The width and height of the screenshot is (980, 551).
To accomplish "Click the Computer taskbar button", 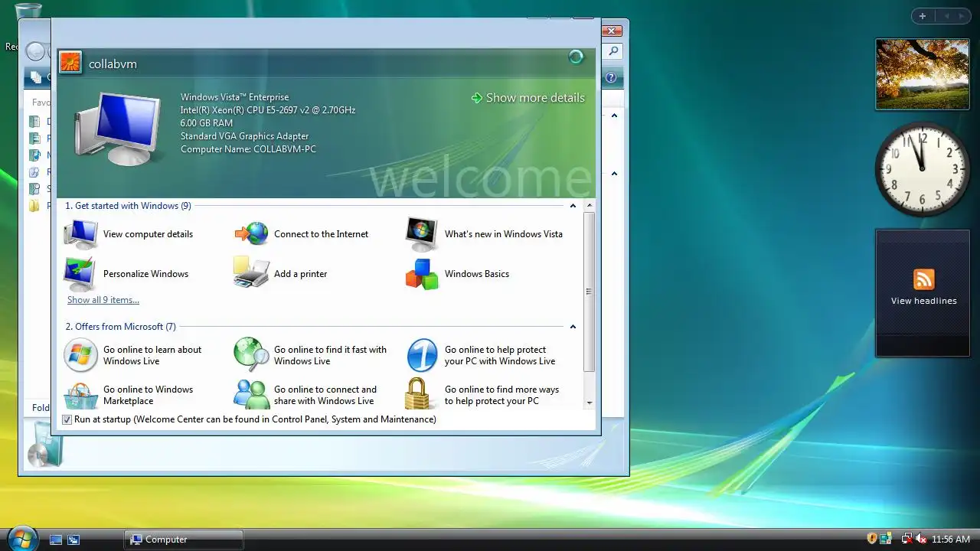I will pyautogui.click(x=184, y=540).
